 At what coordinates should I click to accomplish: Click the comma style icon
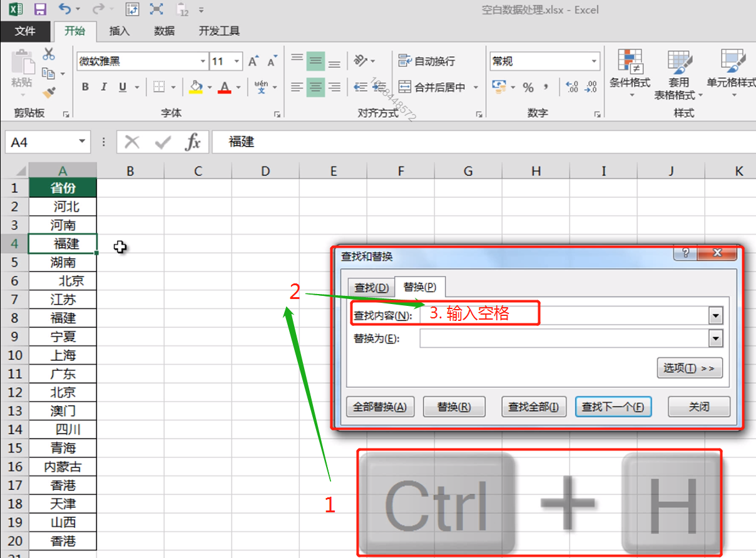[x=546, y=87]
